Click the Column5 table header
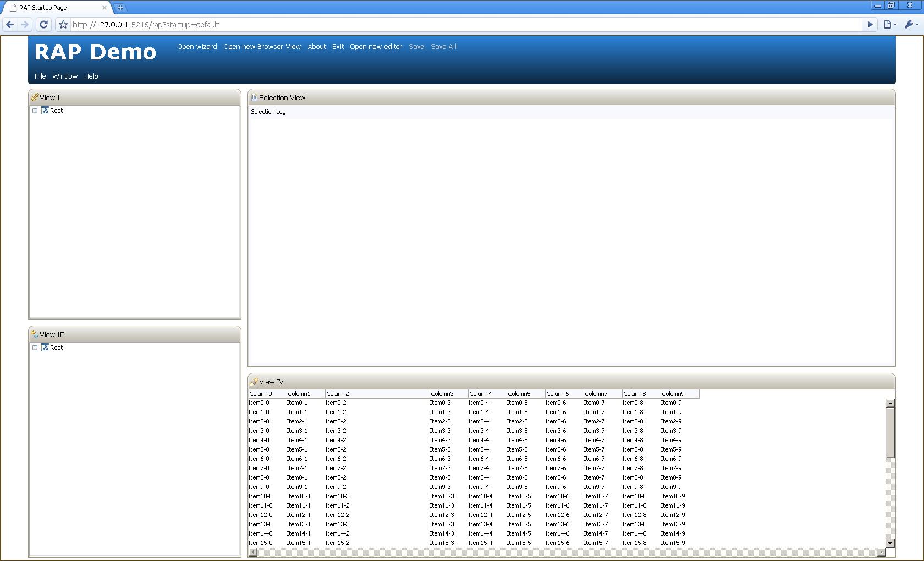924x561 pixels. pyautogui.click(x=526, y=394)
